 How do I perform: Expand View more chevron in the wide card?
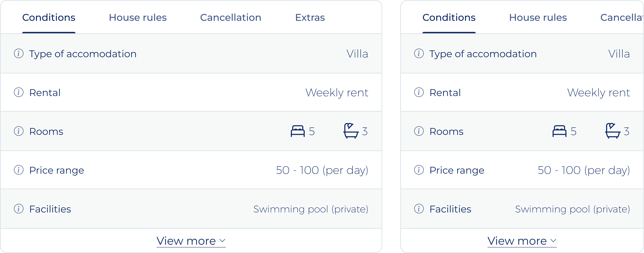click(x=222, y=241)
